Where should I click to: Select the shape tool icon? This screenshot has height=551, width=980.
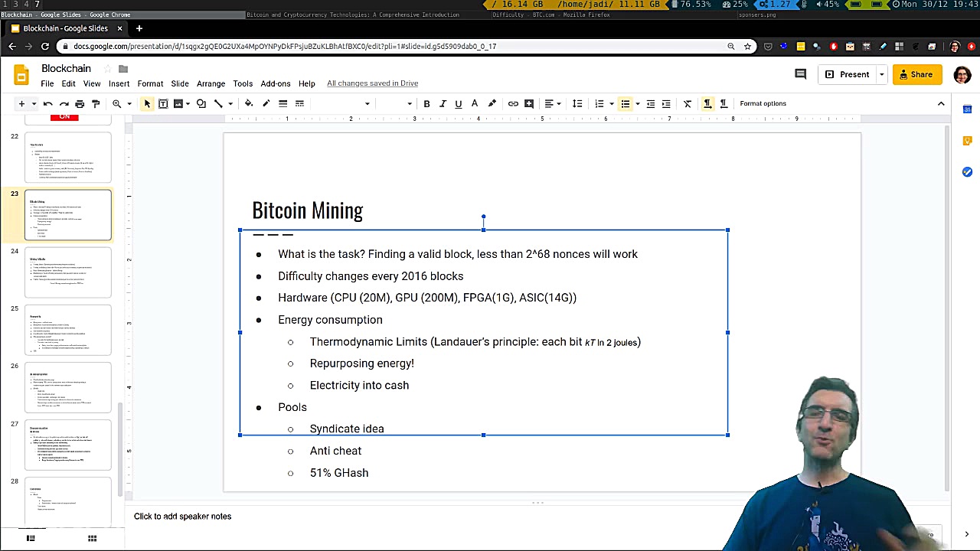201,103
